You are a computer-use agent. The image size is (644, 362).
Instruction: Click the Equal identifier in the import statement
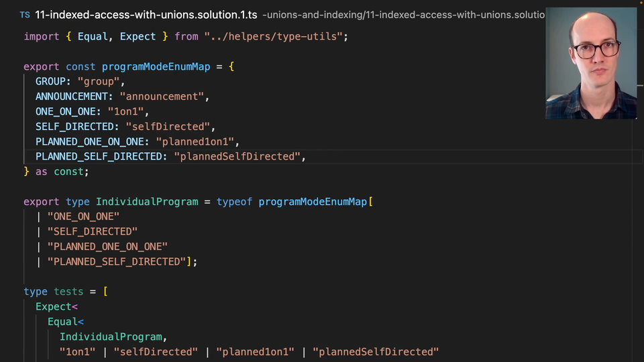(x=93, y=36)
